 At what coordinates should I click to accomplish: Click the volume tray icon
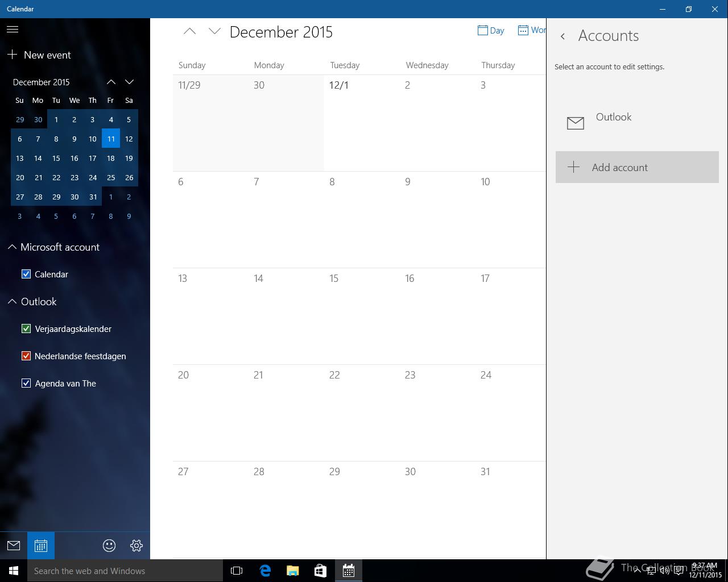click(x=664, y=571)
